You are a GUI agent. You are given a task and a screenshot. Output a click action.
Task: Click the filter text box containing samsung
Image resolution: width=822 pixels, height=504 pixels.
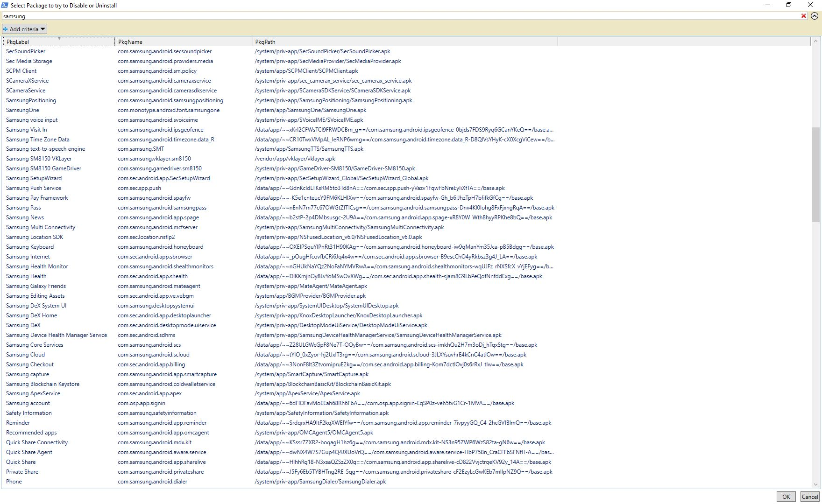[x=401, y=16]
